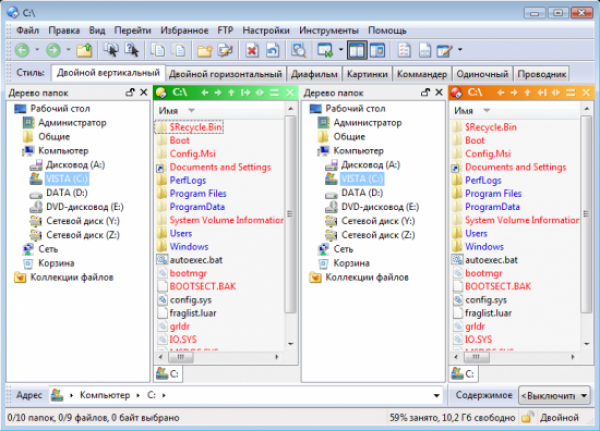Image resolution: width=600 pixels, height=431 pixels.
Task: Toggle dual display button in main toolbar
Action: (x=357, y=49)
